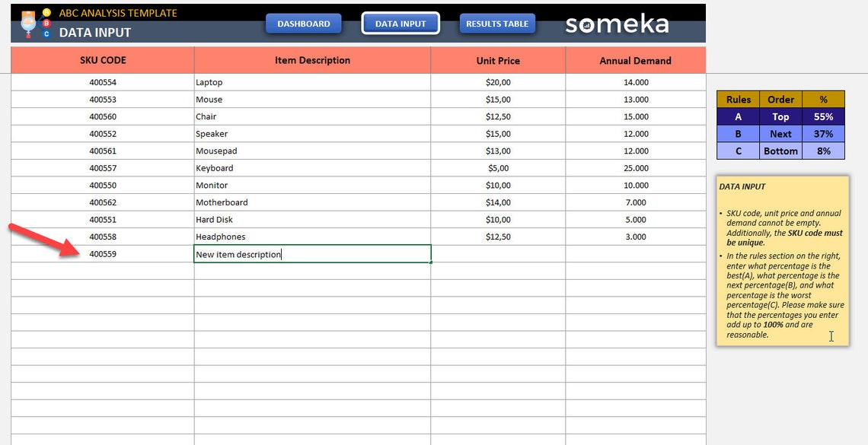Screen dimensions: 868x445
Task: Select the orange Annual Demand header cell
Action: pyautogui.click(x=636, y=60)
